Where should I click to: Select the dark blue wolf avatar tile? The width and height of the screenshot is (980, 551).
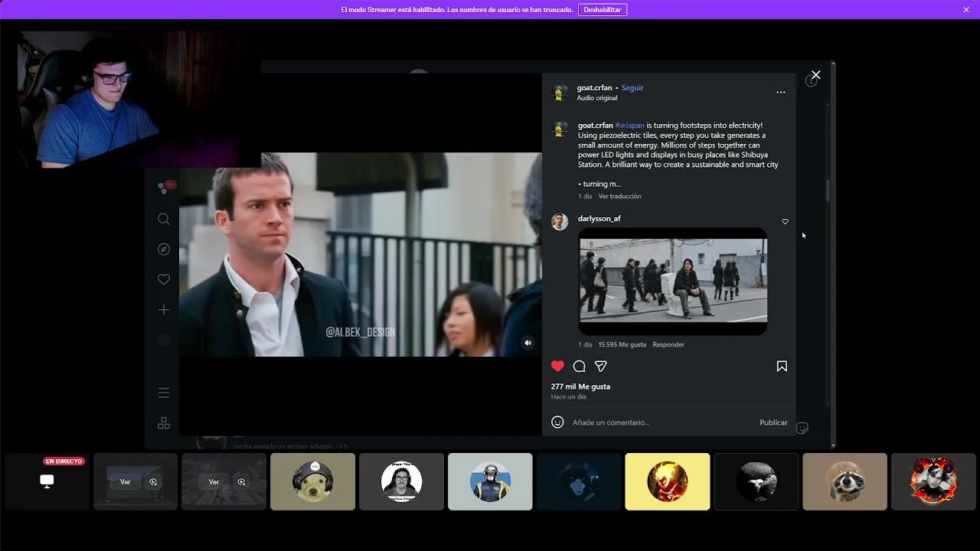[579, 481]
